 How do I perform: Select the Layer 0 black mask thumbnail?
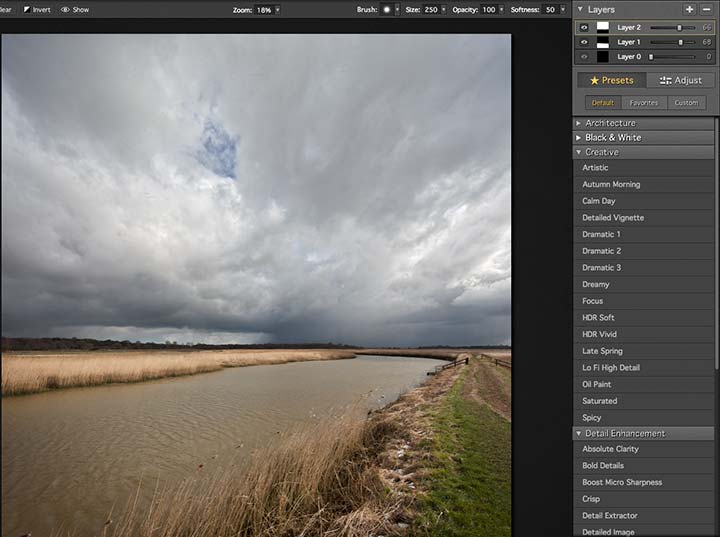(602, 57)
